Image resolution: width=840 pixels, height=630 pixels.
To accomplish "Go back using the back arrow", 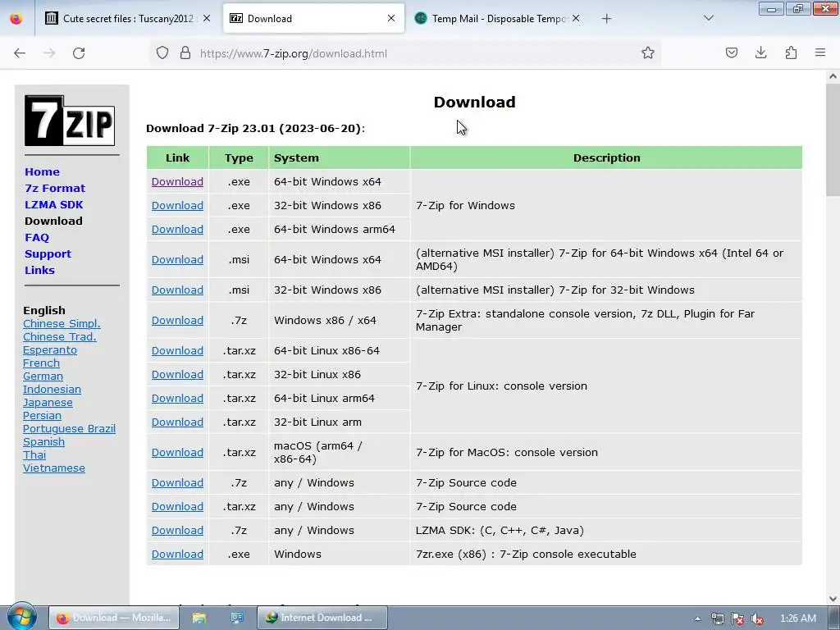I will tap(20, 53).
